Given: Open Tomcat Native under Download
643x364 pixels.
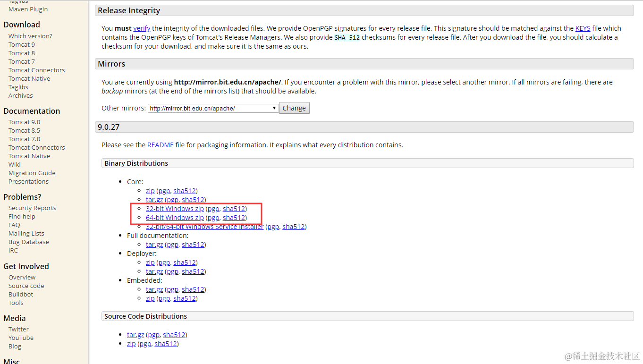Looking at the screenshot, I should (x=29, y=78).
